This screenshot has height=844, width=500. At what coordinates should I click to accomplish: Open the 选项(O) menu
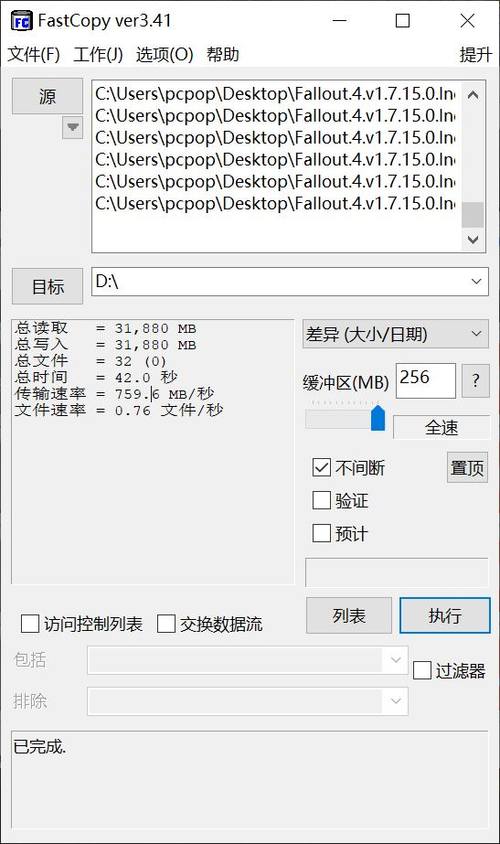pyautogui.click(x=164, y=54)
